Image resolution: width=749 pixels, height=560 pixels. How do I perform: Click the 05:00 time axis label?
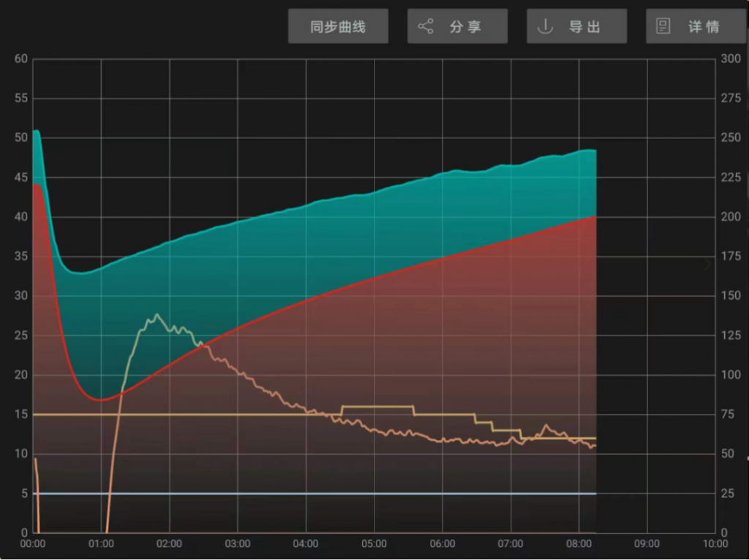pyautogui.click(x=374, y=544)
